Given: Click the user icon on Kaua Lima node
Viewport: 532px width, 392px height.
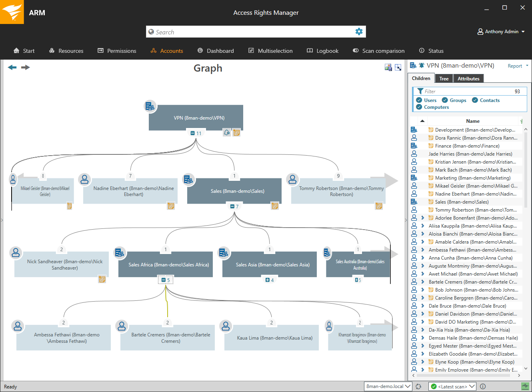Looking at the screenshot, I should pos(226,326).
